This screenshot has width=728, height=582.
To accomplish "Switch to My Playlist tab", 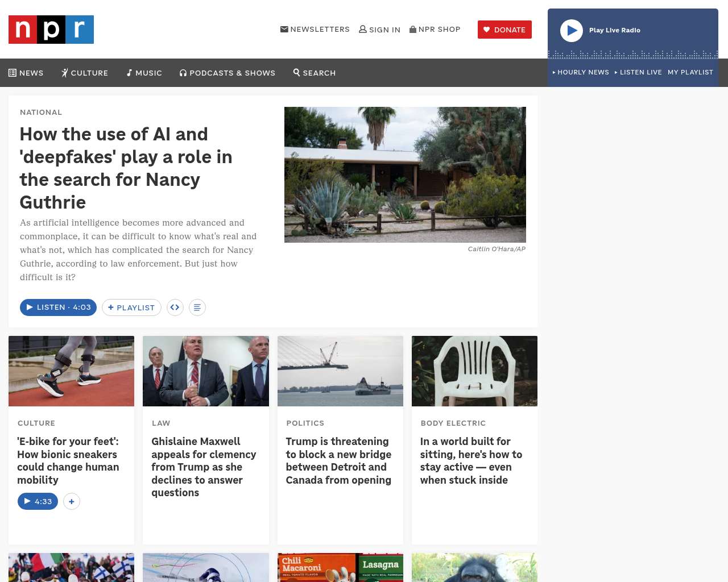I will pyautogui.click(x=690, y=72).
